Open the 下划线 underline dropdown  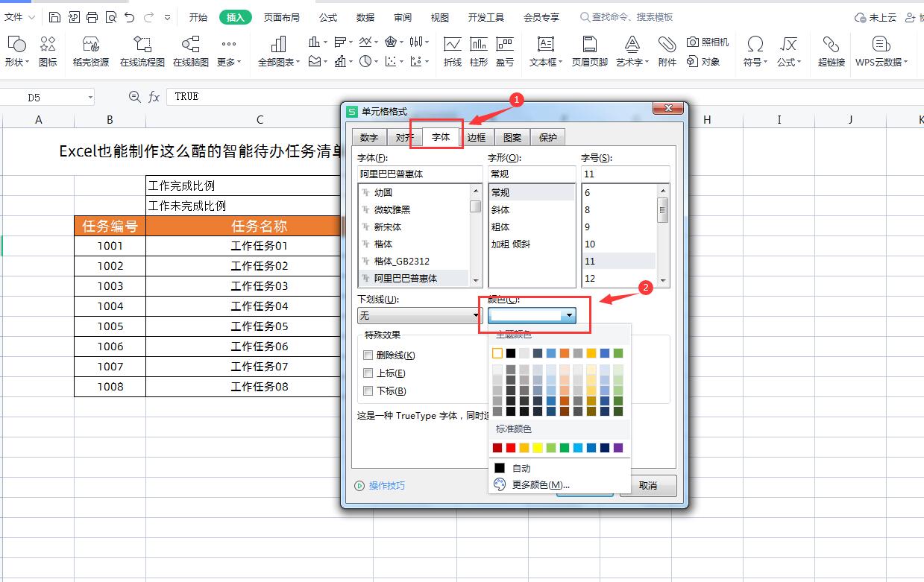[476, 315]
